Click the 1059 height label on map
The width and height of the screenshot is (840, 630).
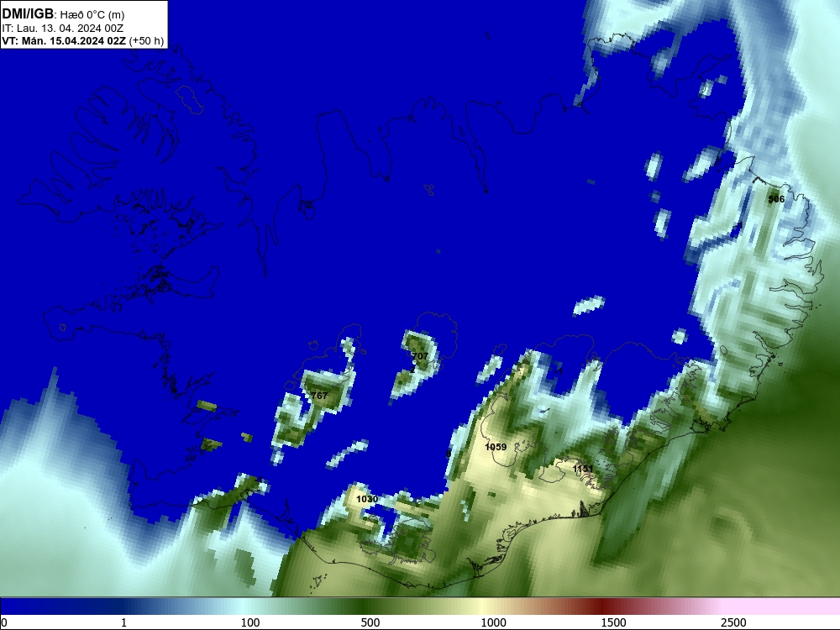pos(496,447)
